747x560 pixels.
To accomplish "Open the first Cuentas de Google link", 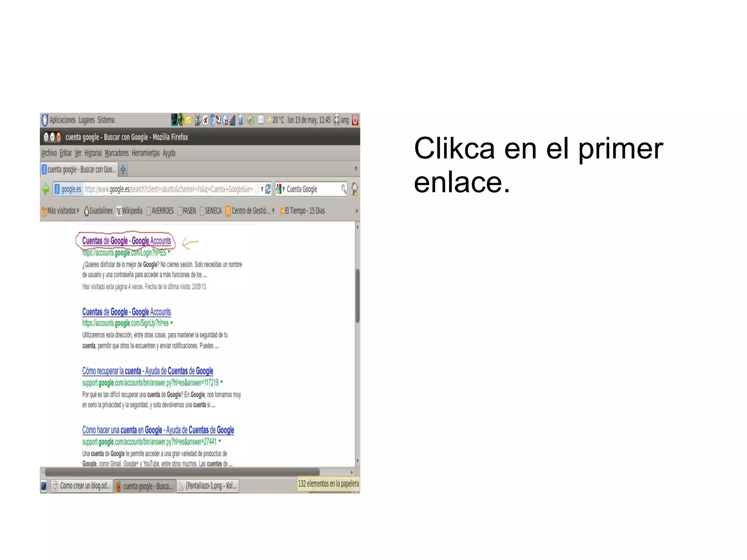I will (127, 241).
